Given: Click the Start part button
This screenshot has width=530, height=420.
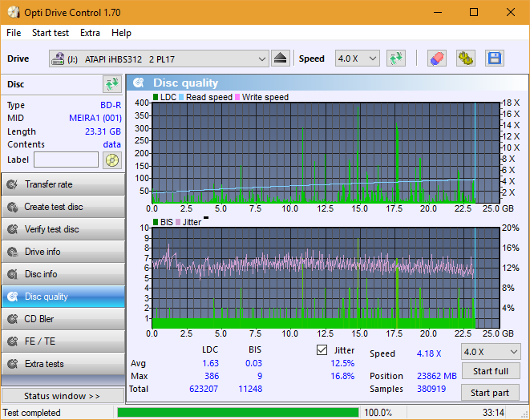Looking at the screenshot, I should [x=490, y=393].
